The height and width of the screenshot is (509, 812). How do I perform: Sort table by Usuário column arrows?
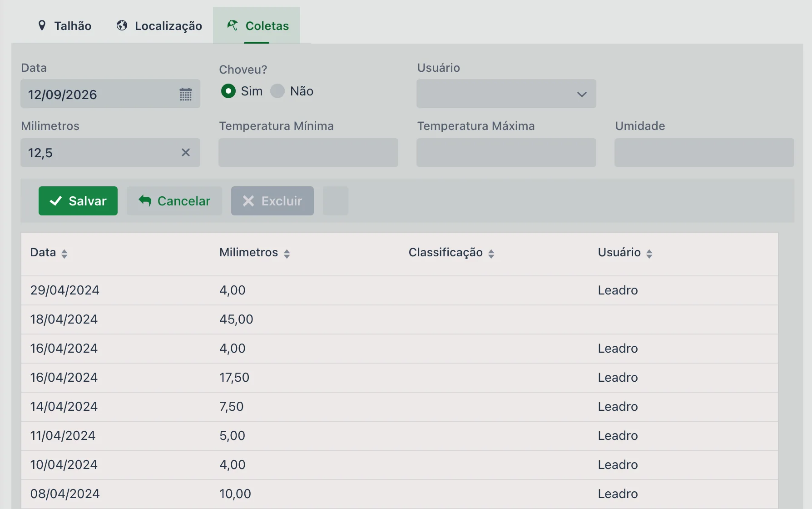click(x=649, y=254)
